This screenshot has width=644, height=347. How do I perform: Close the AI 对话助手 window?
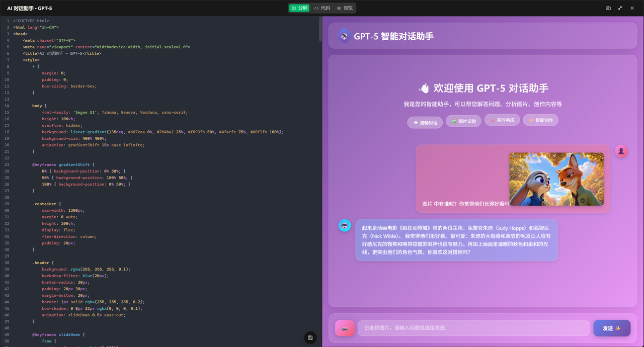[632, 8]
